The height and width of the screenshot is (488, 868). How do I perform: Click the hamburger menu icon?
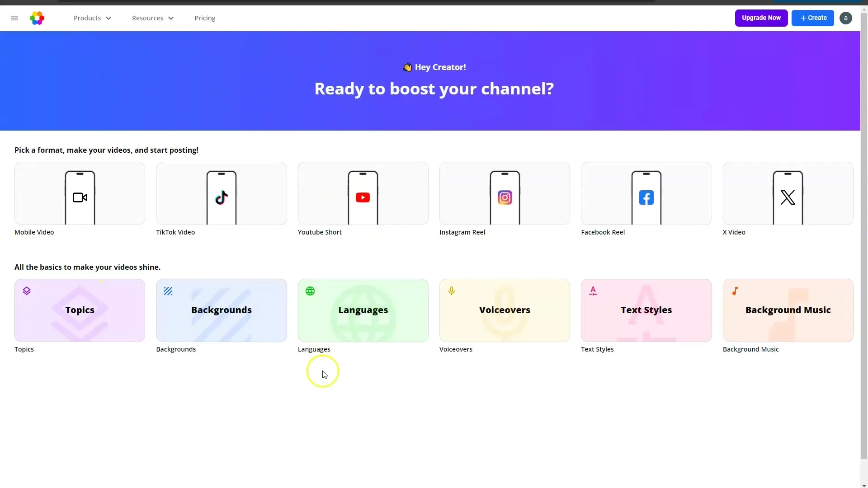pos(14,18)
